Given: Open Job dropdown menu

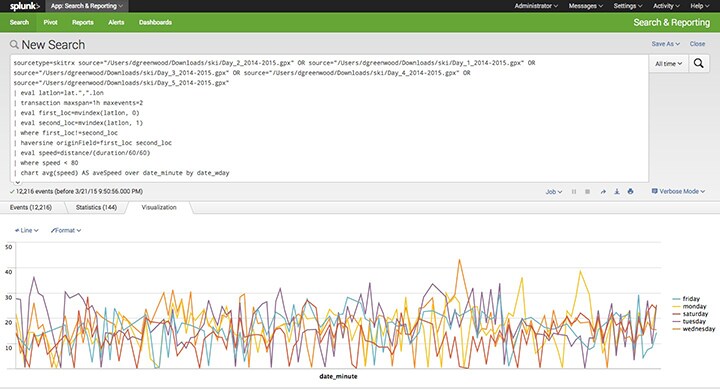Looking at the screenshot, I should coord(554,192).
